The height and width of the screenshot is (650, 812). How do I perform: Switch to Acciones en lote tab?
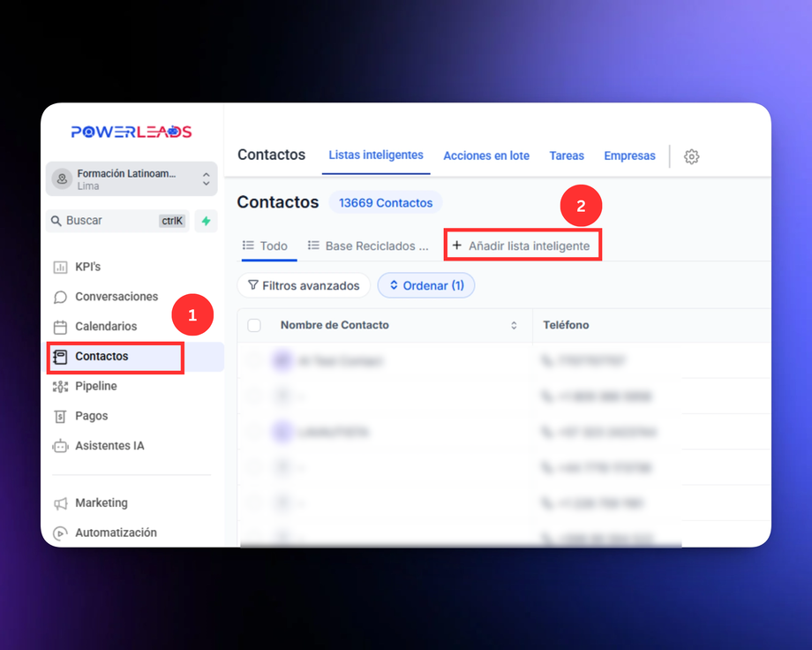pos(486,156)
